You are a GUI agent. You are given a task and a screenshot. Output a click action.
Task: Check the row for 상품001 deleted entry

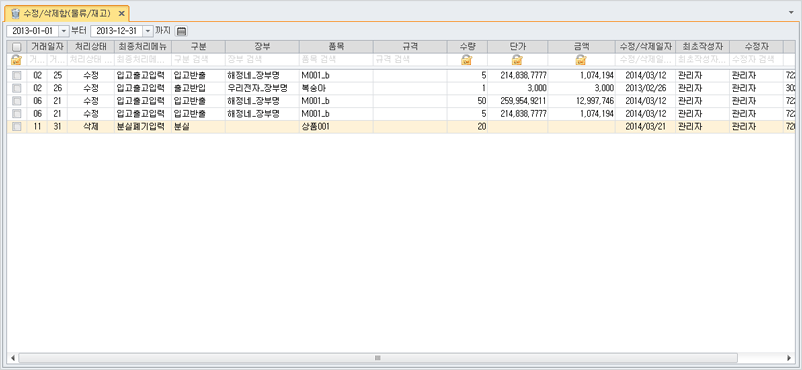(17, 127)
